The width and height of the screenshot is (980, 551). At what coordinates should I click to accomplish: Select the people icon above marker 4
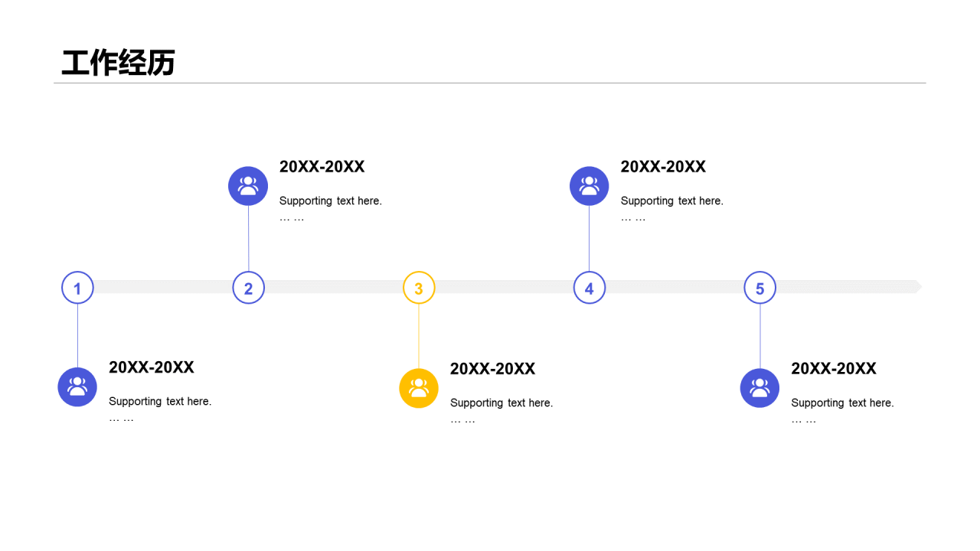[590, 186]
